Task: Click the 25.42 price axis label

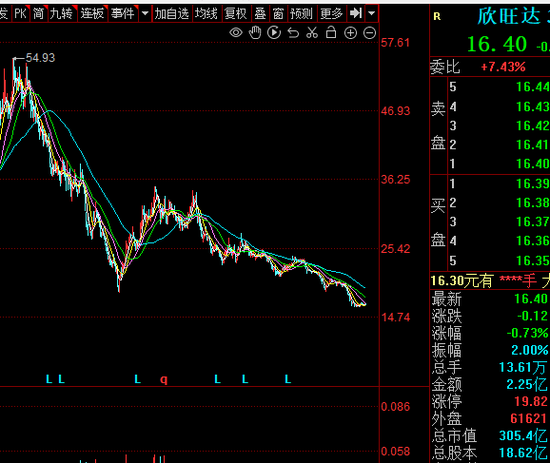Action: click(x=395, y=249)
